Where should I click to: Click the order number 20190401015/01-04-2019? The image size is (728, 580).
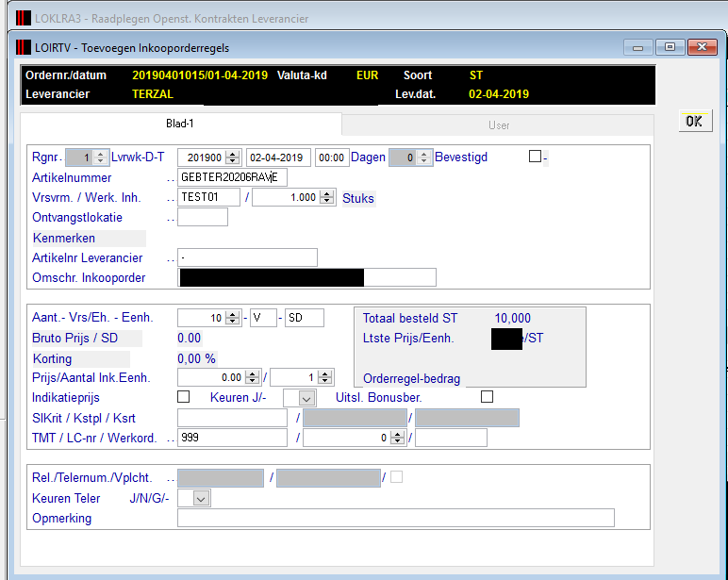point(200,75)
